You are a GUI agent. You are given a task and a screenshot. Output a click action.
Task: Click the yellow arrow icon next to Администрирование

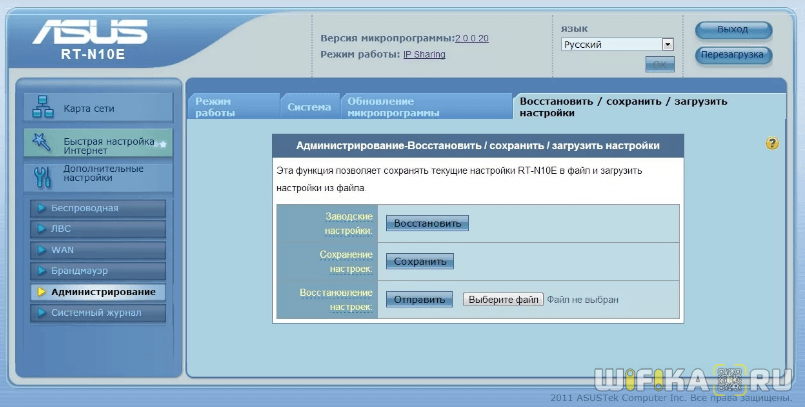click(42, 292)
